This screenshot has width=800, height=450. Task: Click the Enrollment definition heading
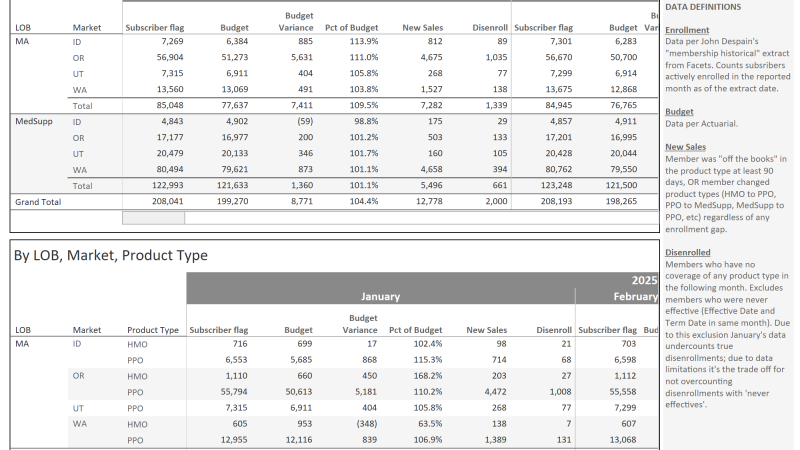click(x=686, y=31)
